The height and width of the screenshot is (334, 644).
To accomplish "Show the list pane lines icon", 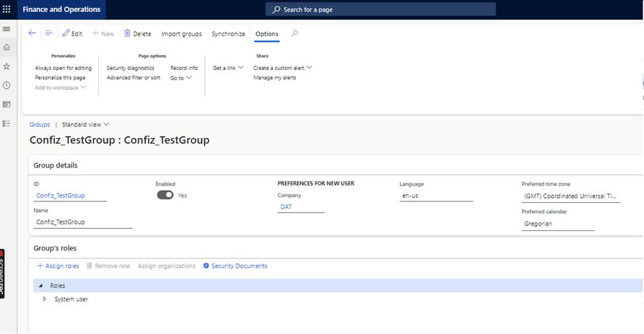I will 49,33.
